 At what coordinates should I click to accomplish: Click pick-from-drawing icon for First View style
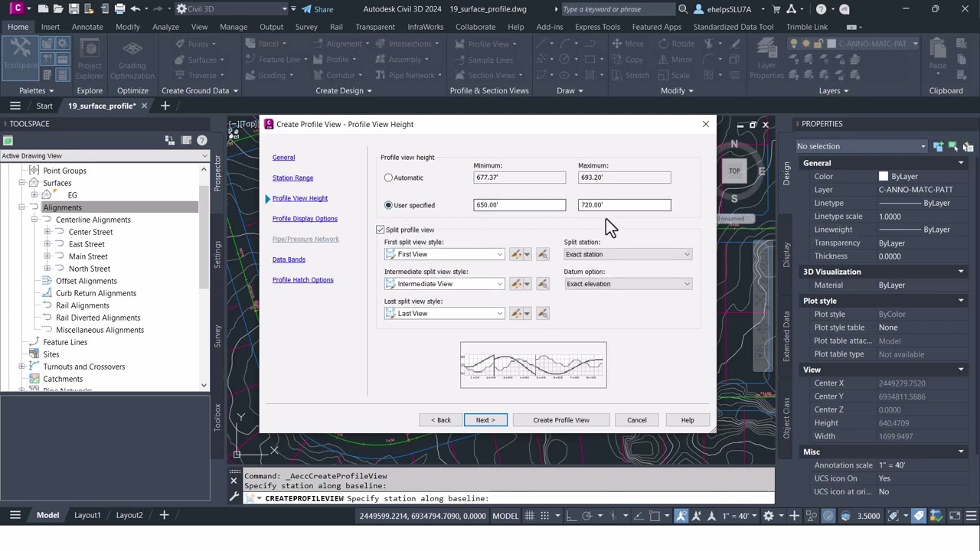click(x=543, y=254)
